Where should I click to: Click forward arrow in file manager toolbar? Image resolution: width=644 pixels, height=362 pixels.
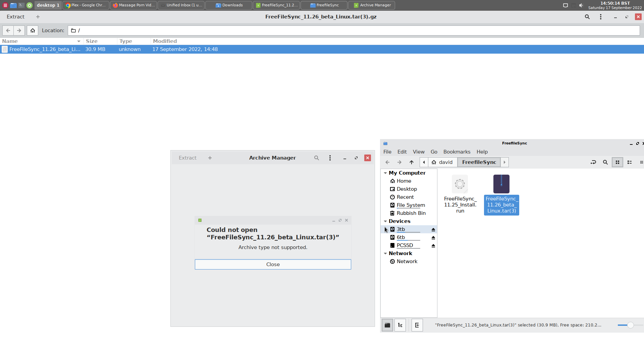click(399, 162)
